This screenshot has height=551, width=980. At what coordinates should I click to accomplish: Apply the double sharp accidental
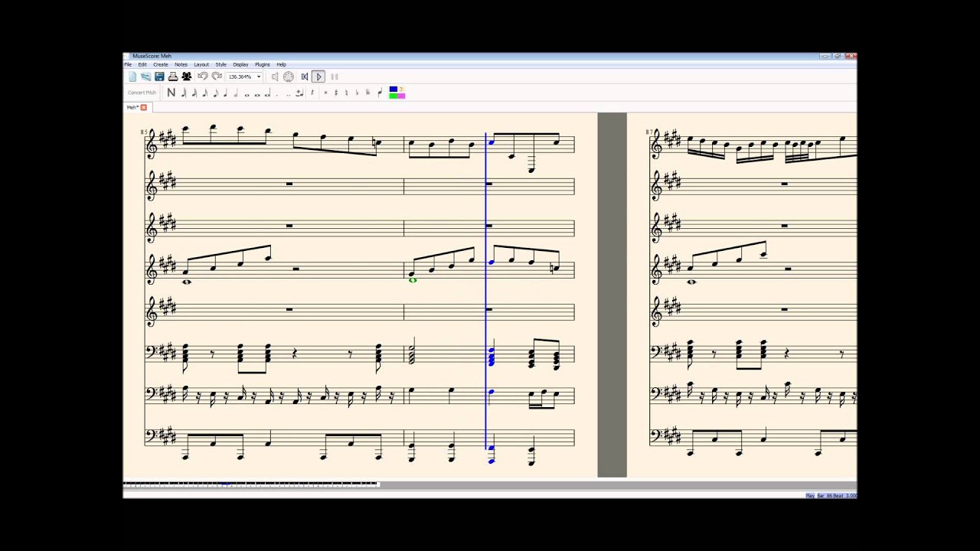(325, 93)
